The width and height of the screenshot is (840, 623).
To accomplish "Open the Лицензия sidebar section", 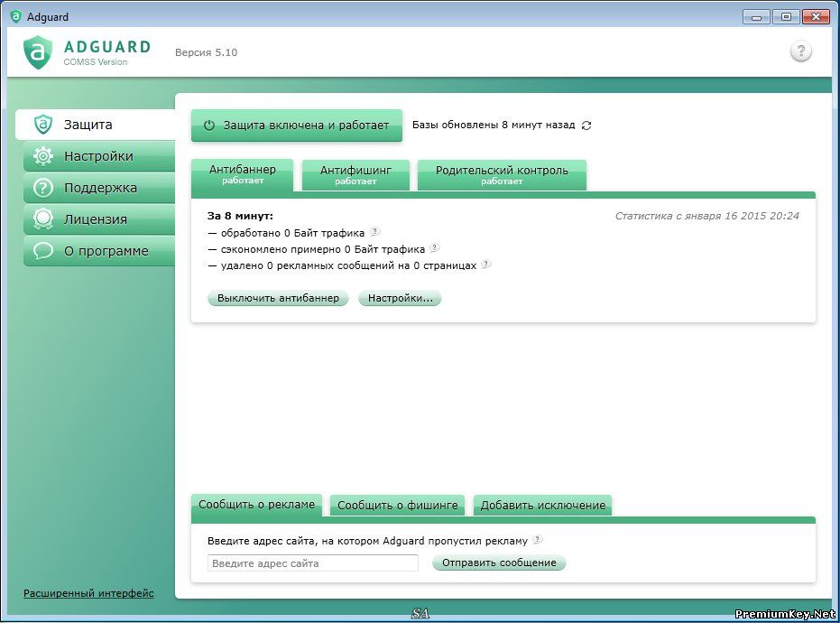I will tap(99, 219).
